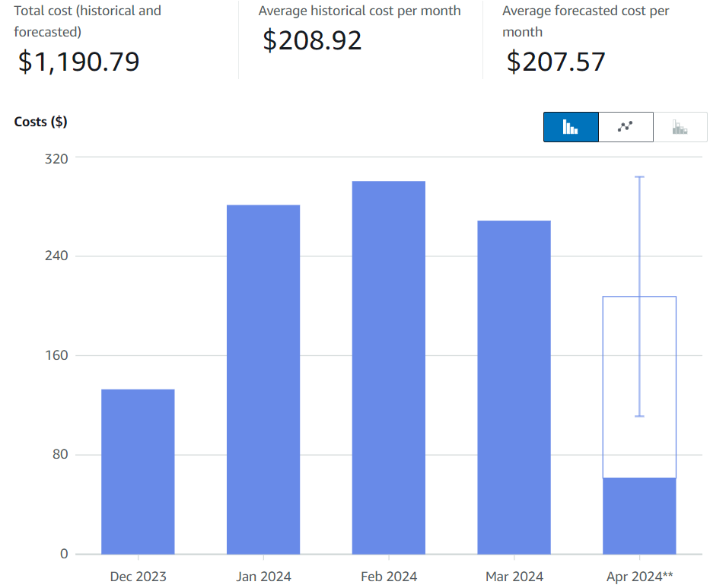Click the 320 y-axis tick label

pyautogui.click(x=57, y=158)
